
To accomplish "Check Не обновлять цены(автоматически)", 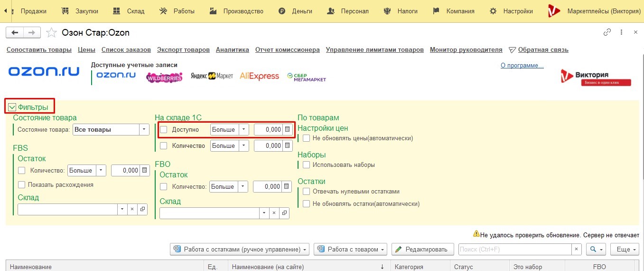I will point(307,138).
